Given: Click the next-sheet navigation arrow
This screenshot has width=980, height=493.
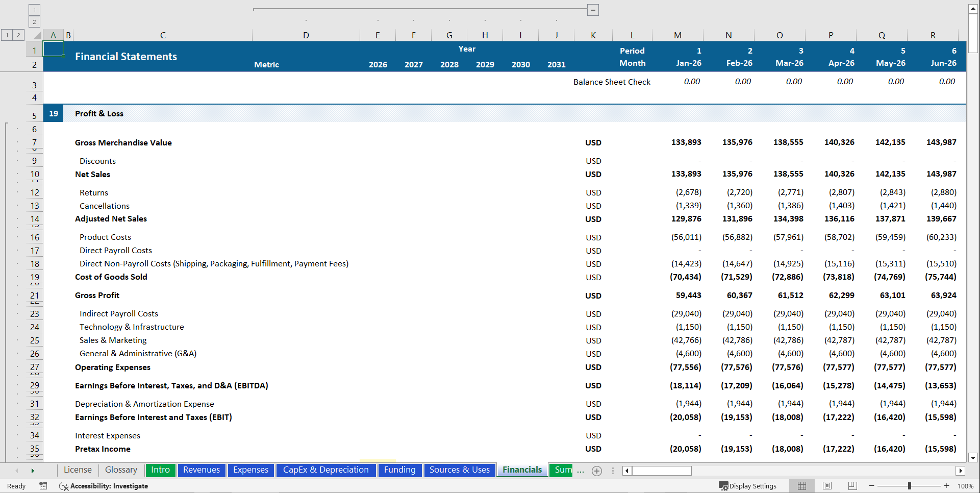Looking at the screenshot, I should (x=33, y=471).
